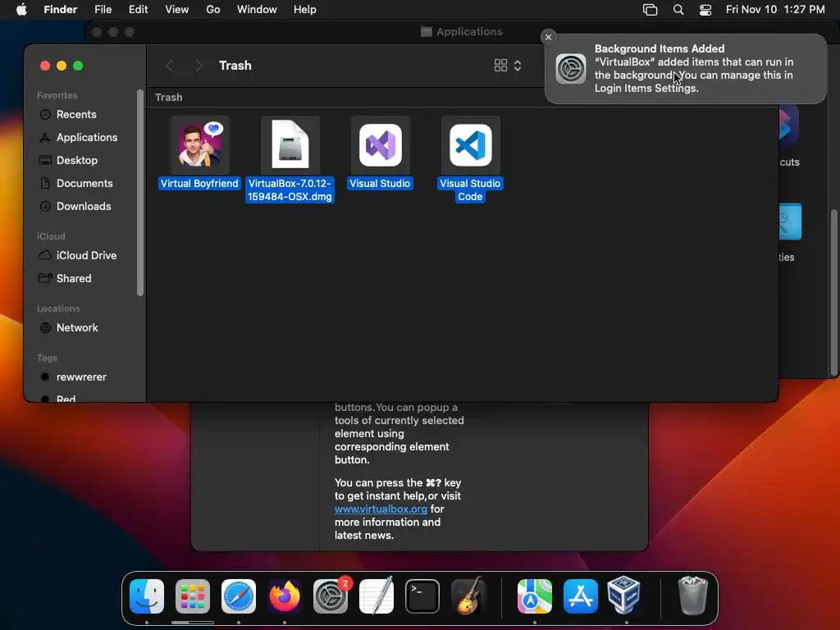Launch Safari from the Dock
The height and width of the screenshot is (630, 840).
tap(239, 596)
